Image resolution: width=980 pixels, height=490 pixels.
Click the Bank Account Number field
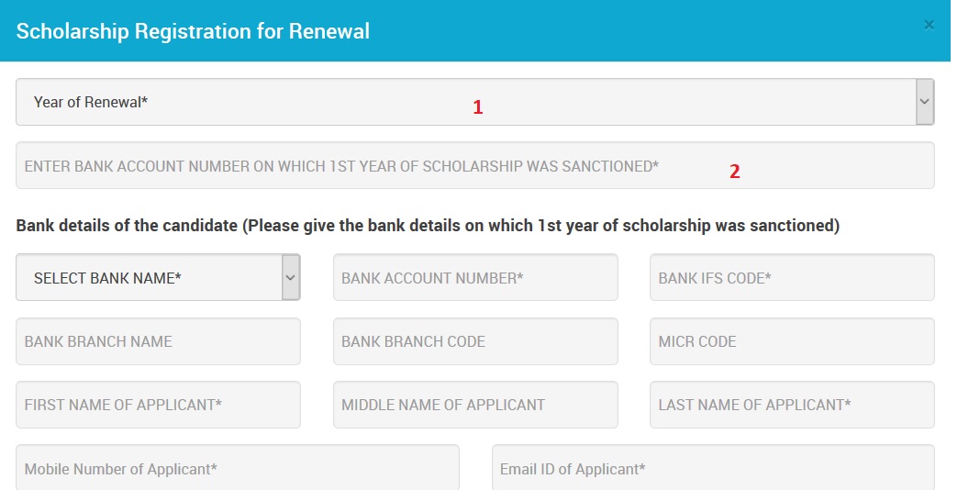click(x=475, y=277)
